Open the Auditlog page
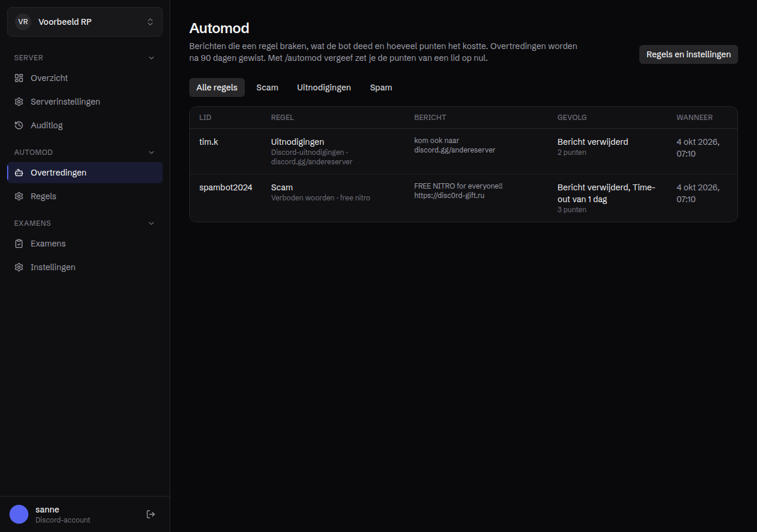The image size is (757, 532). point(85,125)
